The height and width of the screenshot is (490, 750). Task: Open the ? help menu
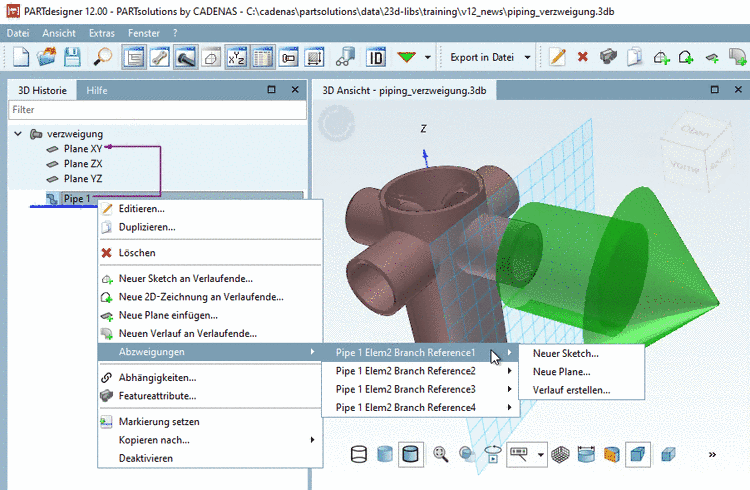pos(175,33)
